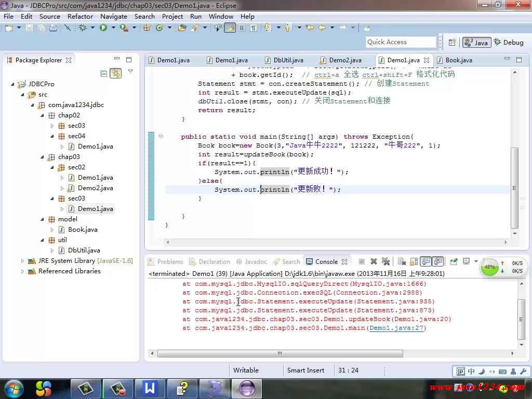This screenshot has height=399, width=532.
Task: Open Package Explorer View Menu triangle
Action: pos(130,72)
